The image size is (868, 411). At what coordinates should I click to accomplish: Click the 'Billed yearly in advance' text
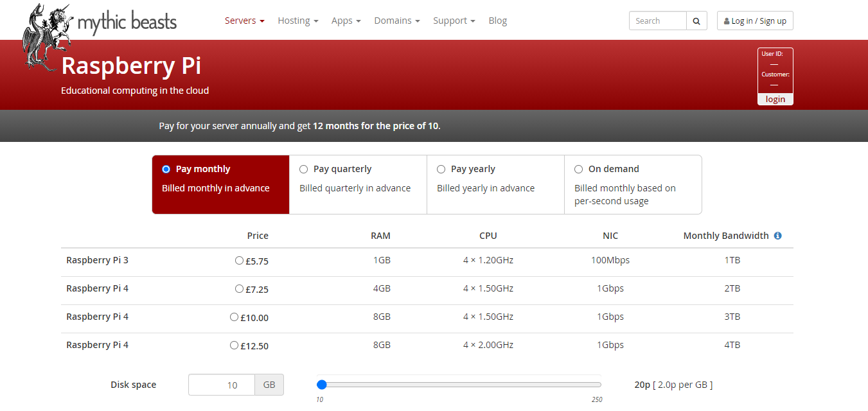click(486, 188)
